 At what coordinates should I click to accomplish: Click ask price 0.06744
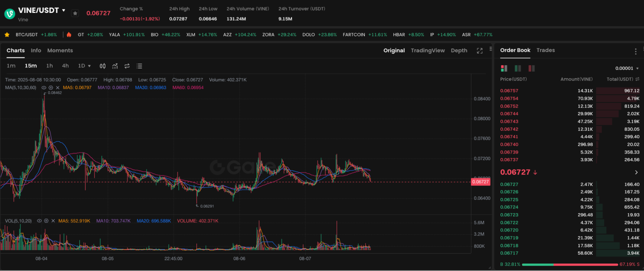click(x=509, y=114)
